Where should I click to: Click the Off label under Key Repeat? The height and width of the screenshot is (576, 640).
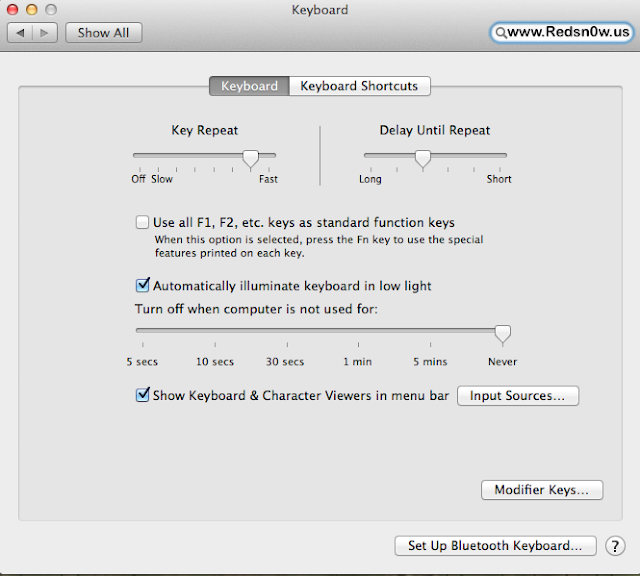[138, 179]
